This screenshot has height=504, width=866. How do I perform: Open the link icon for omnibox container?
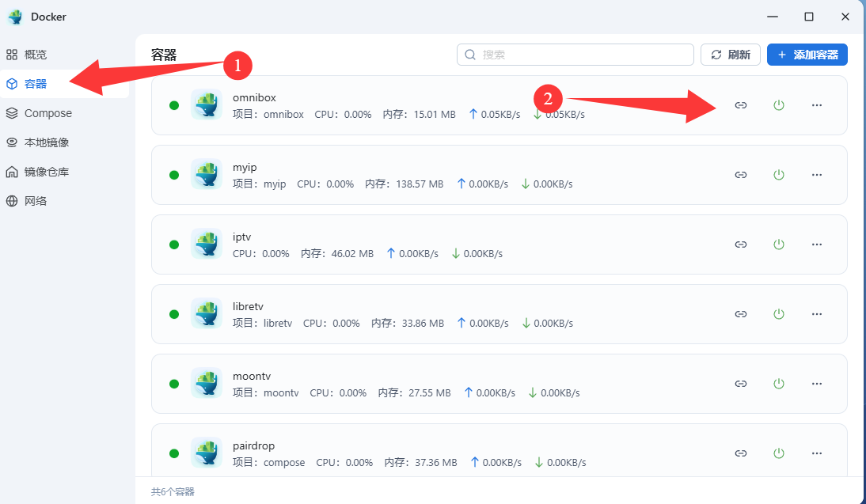[741, 105]
